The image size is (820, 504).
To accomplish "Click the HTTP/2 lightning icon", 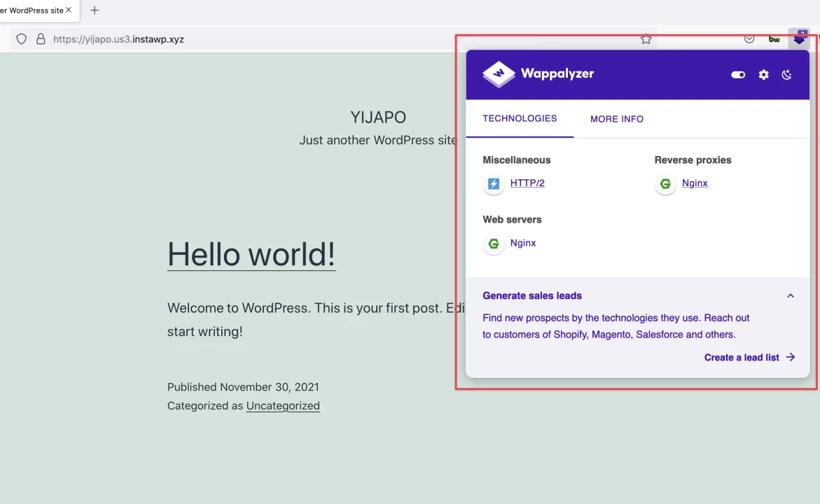I will pos(494,183).
